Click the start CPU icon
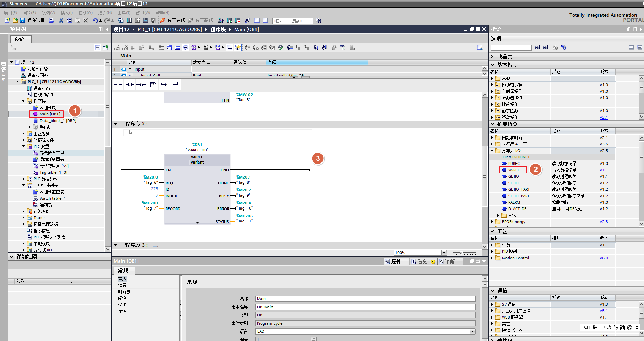 pos(229,20)
